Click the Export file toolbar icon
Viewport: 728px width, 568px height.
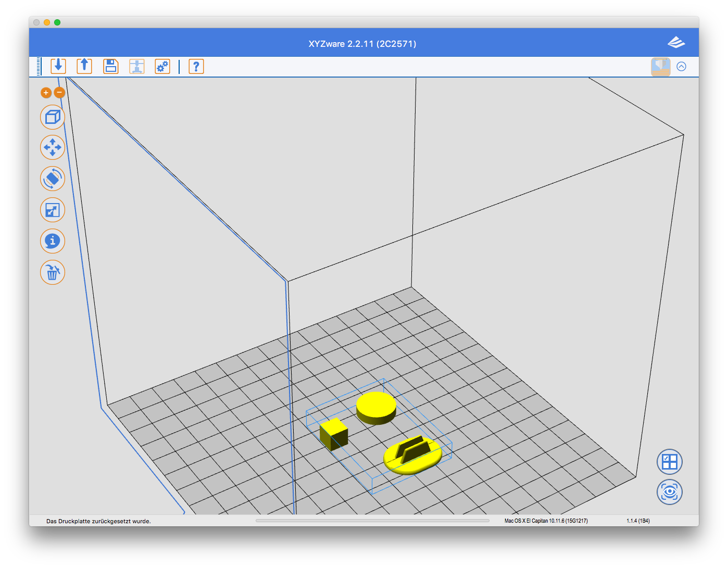(84, 66)
